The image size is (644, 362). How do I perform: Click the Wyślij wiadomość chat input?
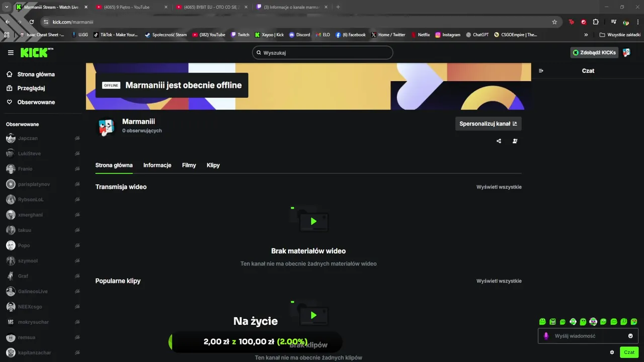pos(588,336)
